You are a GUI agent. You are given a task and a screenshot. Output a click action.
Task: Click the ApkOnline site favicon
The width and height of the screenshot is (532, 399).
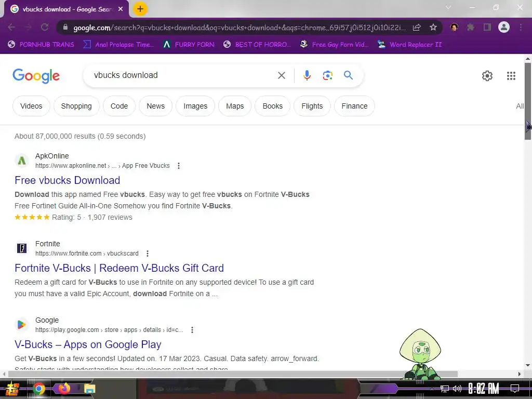point(22,161)
